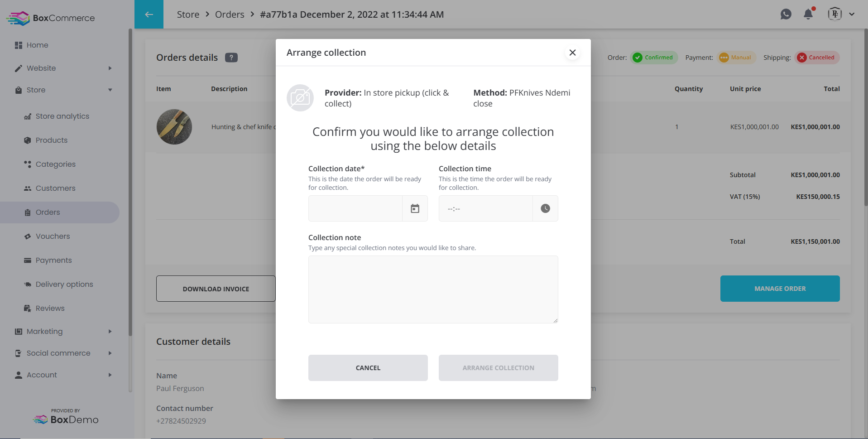Viewport: 868px width, 439px height.
Task: Open Products in the sidebar
Action: tap(52, 140)
